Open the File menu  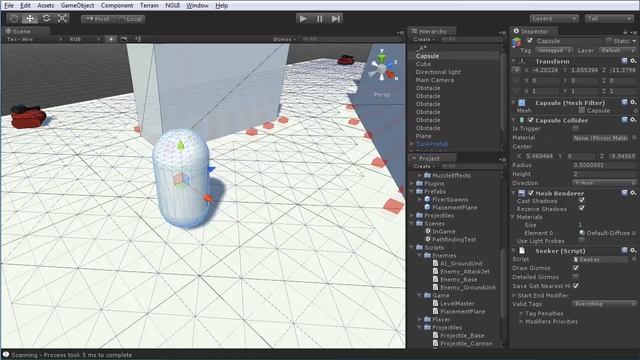point(9,5)
